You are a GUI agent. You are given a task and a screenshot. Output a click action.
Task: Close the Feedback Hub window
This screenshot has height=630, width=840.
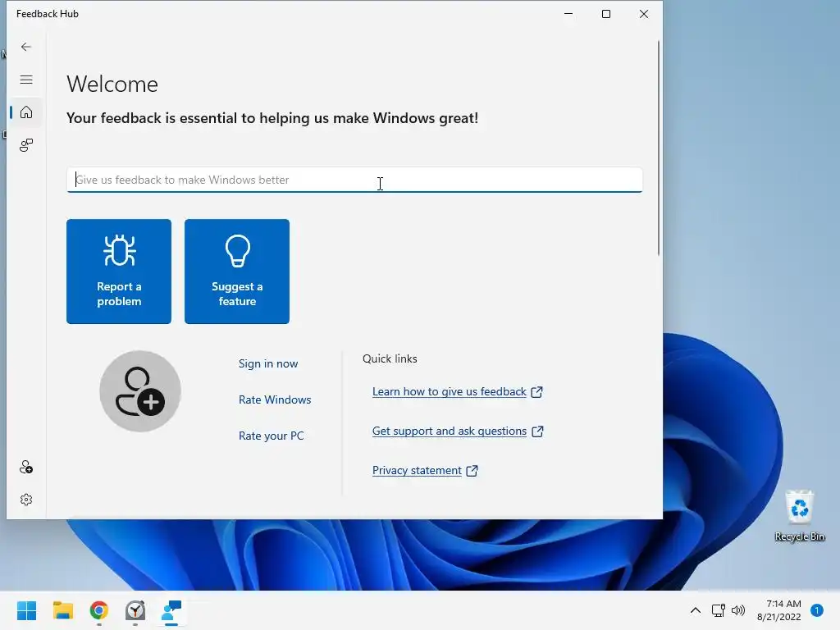click(x=644, y=14)
